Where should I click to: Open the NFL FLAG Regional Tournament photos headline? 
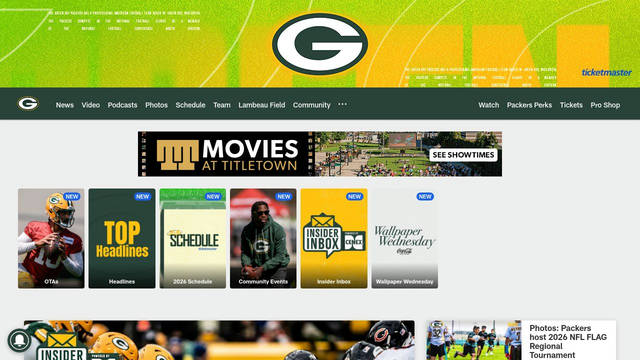(568, 342)
